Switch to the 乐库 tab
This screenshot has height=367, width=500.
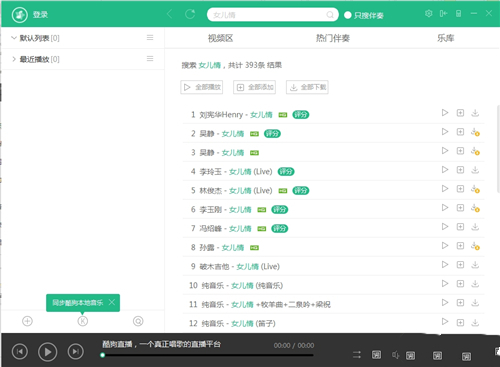[445, 38]
